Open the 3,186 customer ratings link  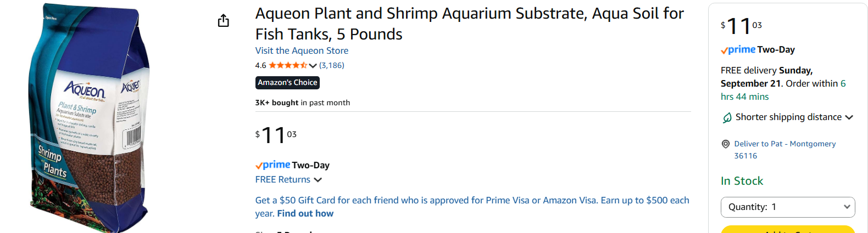(x=332, y=65)
